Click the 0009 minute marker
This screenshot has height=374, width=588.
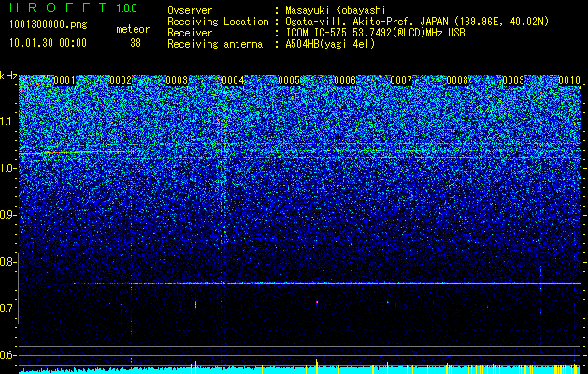[x=513, y=80]
